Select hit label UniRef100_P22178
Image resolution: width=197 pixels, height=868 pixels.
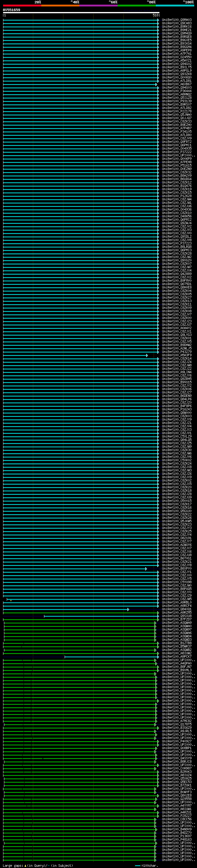(177, 111)
